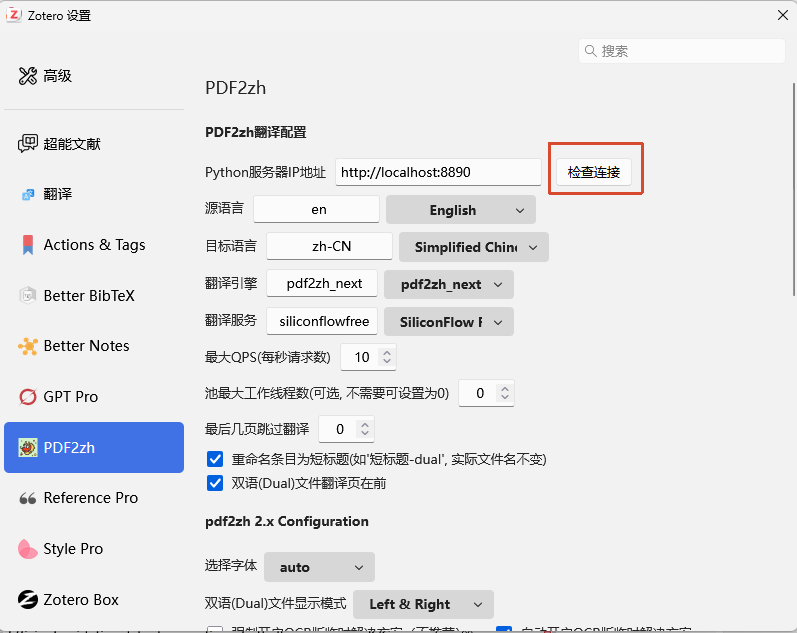Open the Better BibTeX icon
Image resolution: width=797 pixels, height=633 pixels.
click(x=28, y=295)
